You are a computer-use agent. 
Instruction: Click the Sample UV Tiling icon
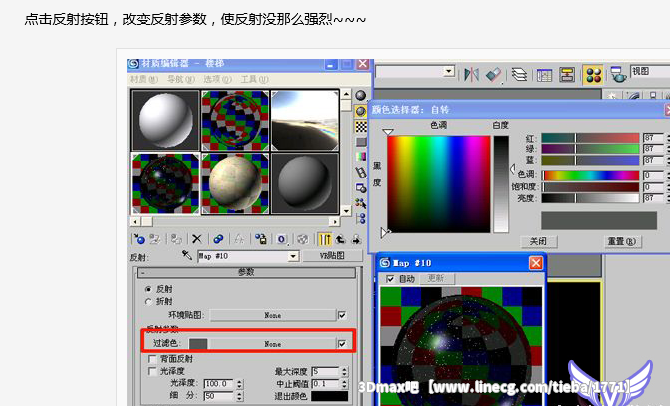(x=361, y=142)
